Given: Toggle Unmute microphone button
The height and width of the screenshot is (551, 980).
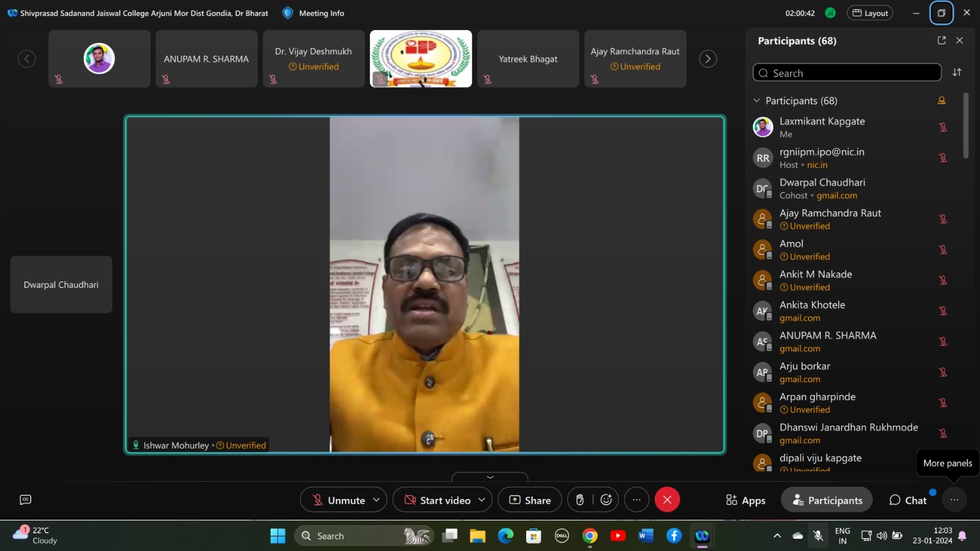Looking at the screenshot, I should click(338, 500).
